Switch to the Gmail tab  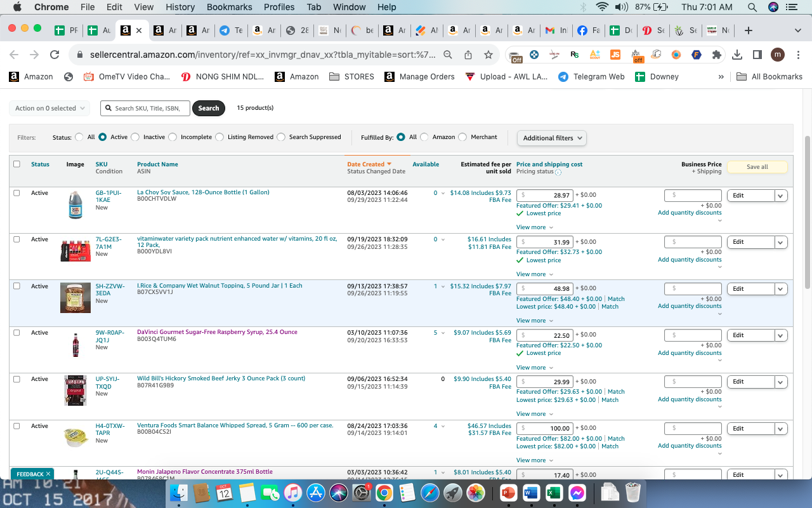556,30
